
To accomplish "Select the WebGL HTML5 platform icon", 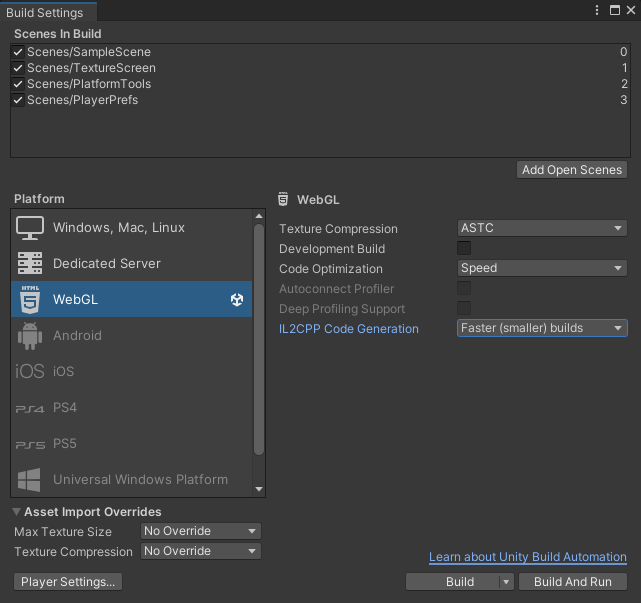I will [x=30, y=300].
